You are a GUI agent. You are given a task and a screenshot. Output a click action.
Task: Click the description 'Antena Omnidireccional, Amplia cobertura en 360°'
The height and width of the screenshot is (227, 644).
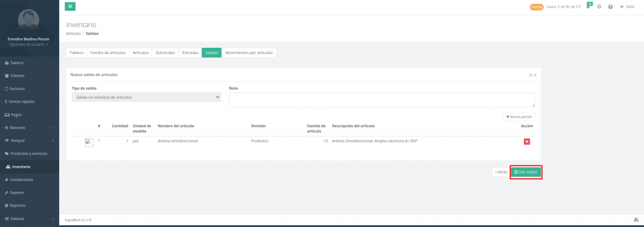pos(375,141)
